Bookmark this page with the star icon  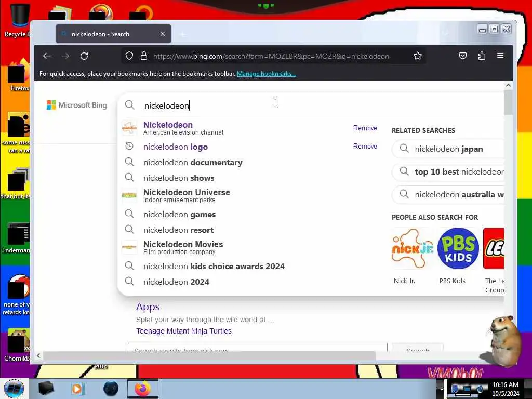click(418, 56)
